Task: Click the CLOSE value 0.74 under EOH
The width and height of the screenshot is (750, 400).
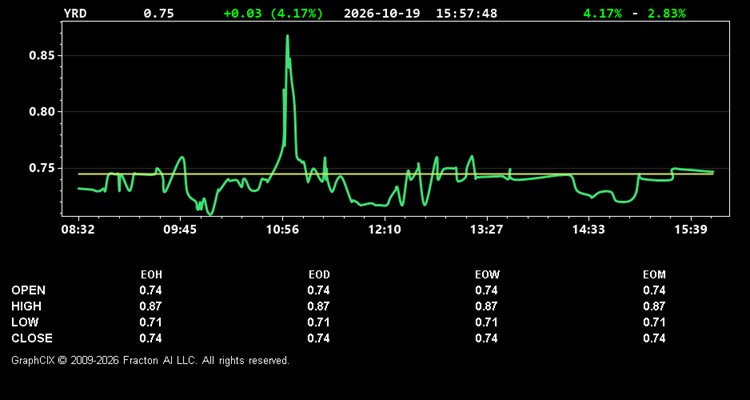Action: [151, 338]
